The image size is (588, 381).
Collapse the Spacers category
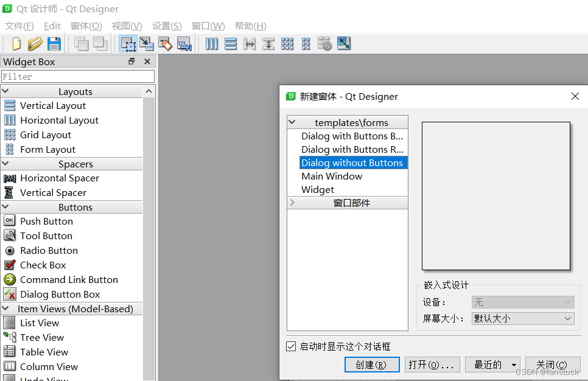click(x=5, y=164)
